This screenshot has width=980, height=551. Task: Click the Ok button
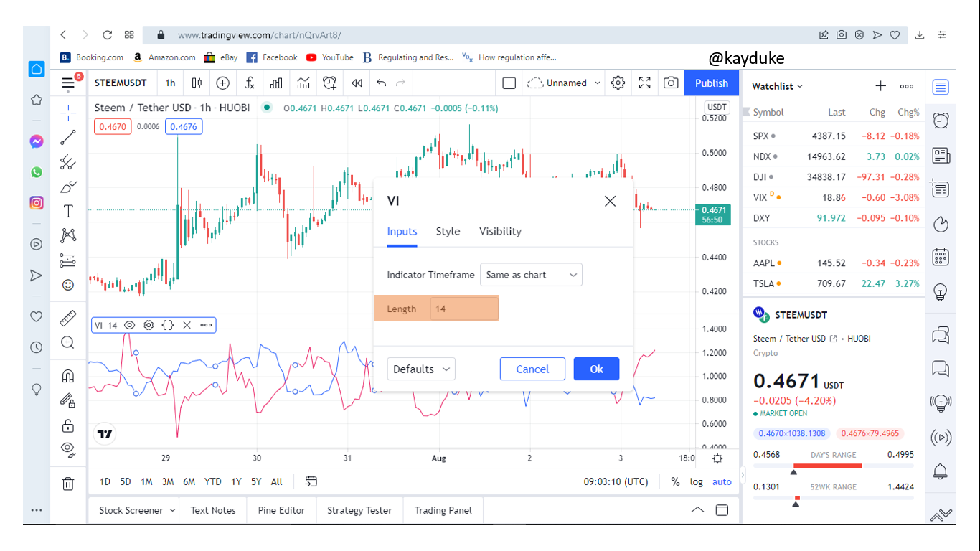point(596,369)
